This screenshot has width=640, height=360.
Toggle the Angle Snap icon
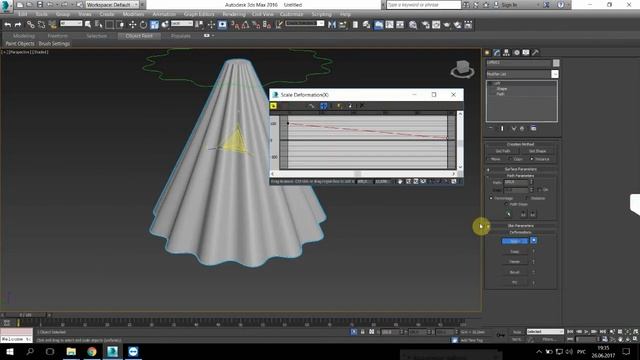pos(245,25)
